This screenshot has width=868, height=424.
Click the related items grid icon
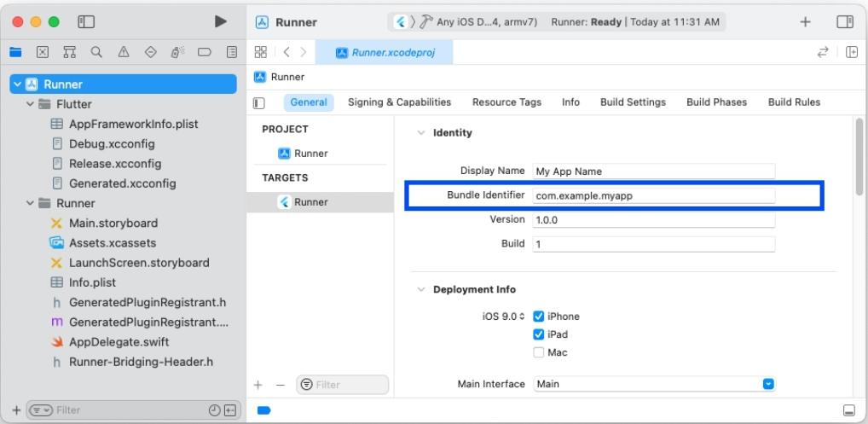260,52
